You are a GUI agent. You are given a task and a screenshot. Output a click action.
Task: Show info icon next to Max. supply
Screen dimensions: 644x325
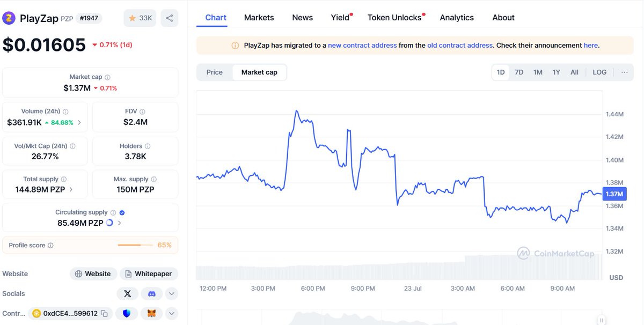154,179
